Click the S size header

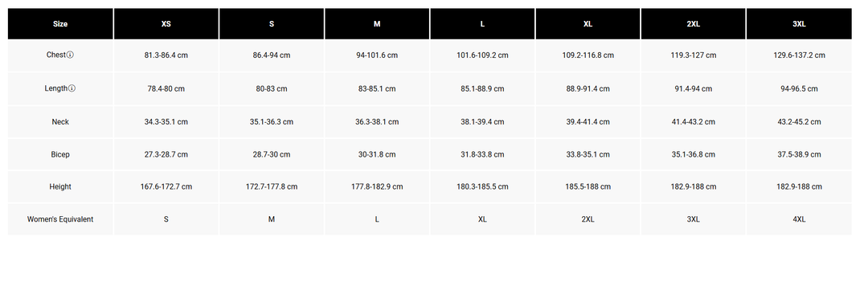(272, 24)
